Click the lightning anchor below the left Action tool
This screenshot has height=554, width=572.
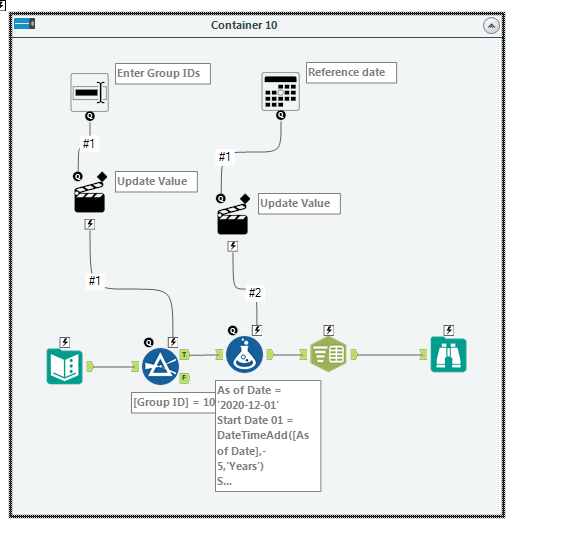[90, 224]
